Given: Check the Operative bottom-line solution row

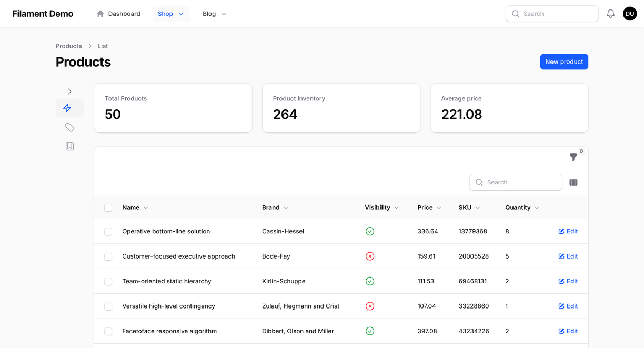Looking at the screenshot, I should [108, 231].
